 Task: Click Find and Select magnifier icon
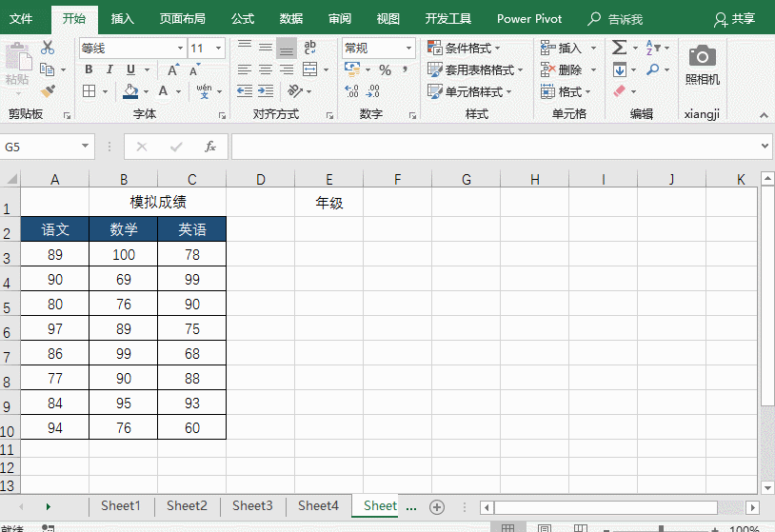coord(653,69)
